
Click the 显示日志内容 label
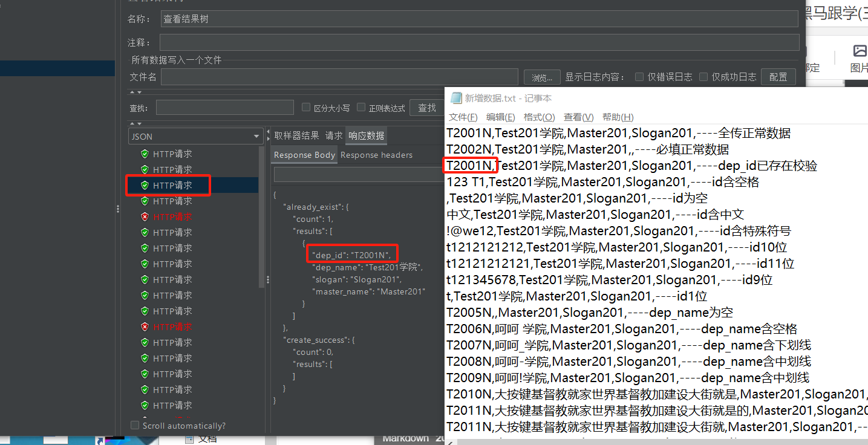point(595,77)
